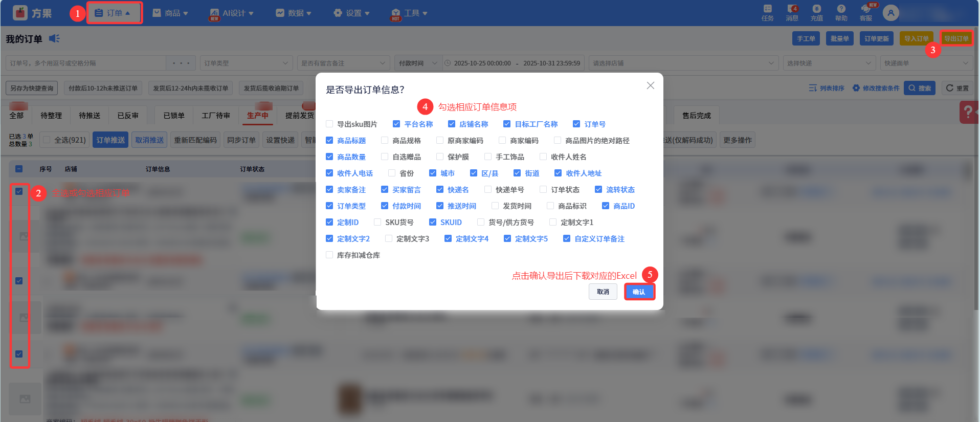980x422 pixels.
Task: Open the 付款时间 time type dropdown
Action: click(x=418, y=63)
